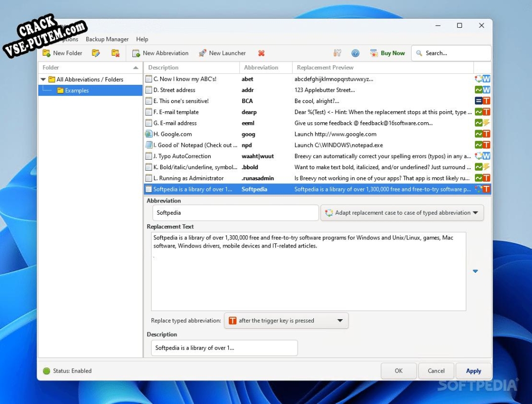This screenshot has width=532, height=404.
Task: Click the globe icon beside H. Google.com
Action: tap(148, 134)
